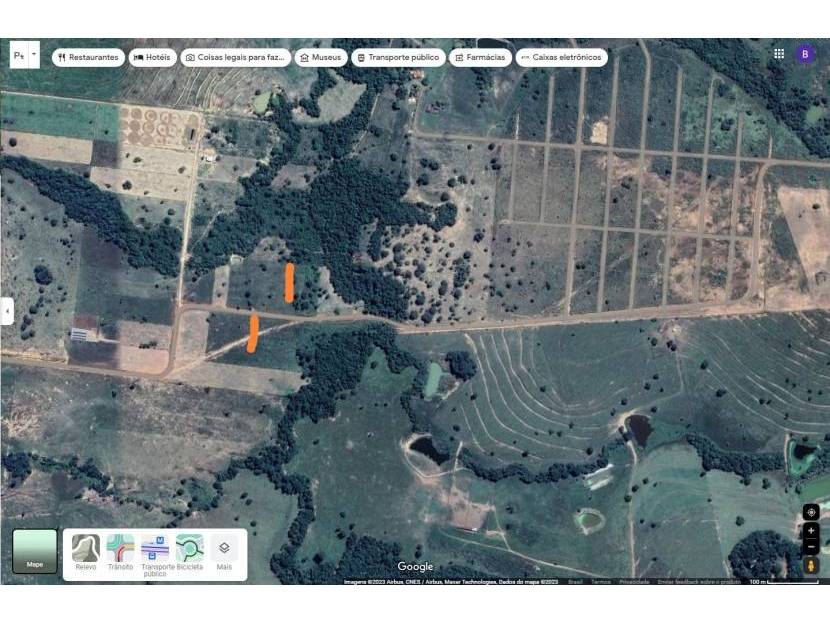Select the Street View pegman
The image size is (830, 623).
[811, 566]
